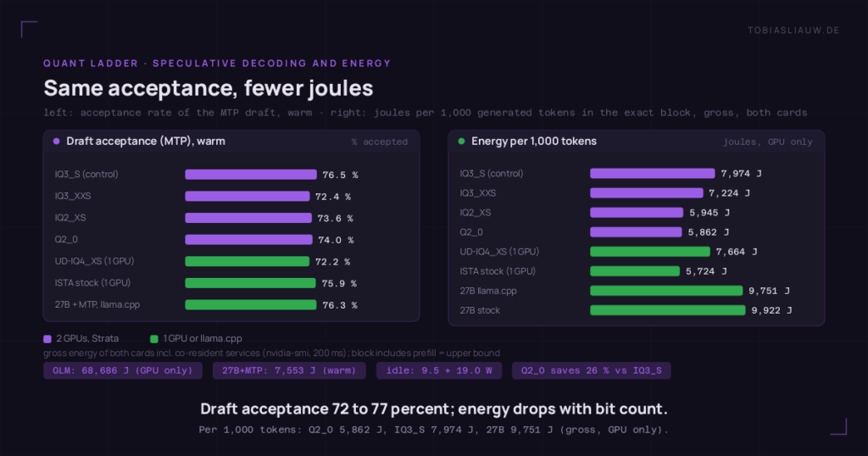The image size is (868, 456).
Task: Click the 73.6 % acceptance value
Action: pos(335,218)
